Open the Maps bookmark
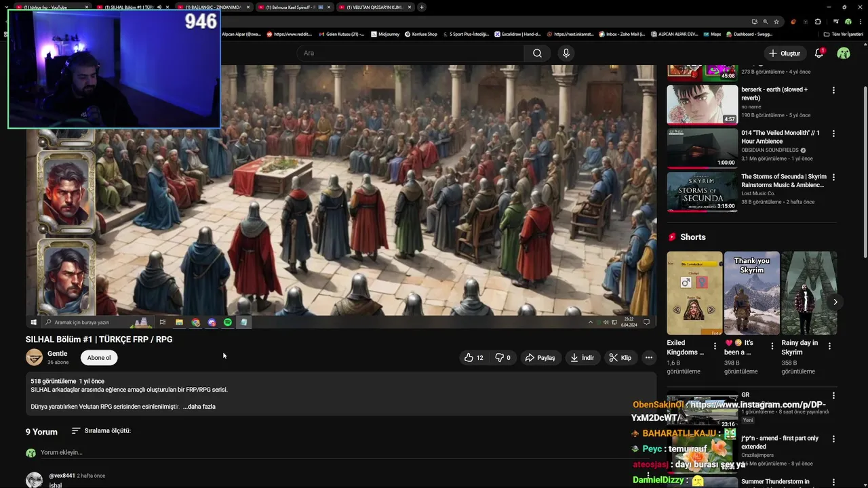The image size is (868, 488). coord(712,34)
